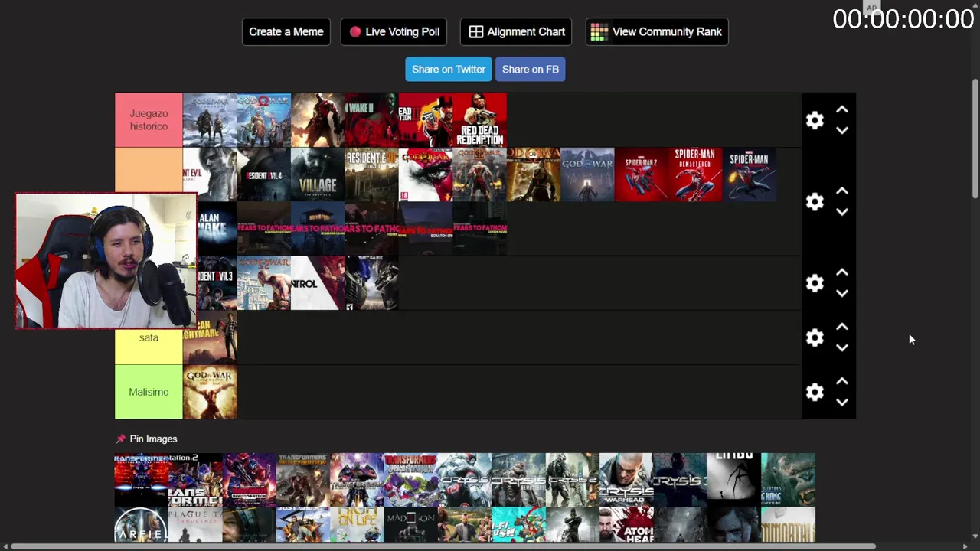This screenshot has width=980, height=551.
Task: Move safa tier up
Action: pyautogui.click(x=842, y=327)
